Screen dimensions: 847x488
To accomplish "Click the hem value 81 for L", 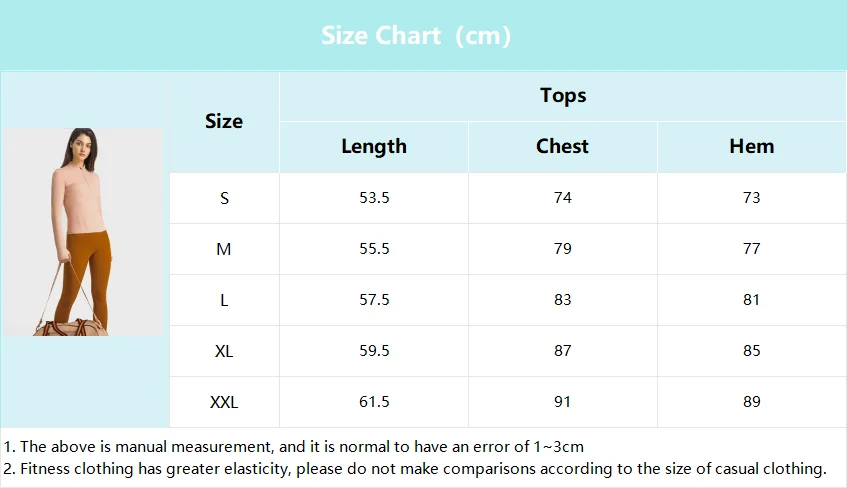I will 751,300.
